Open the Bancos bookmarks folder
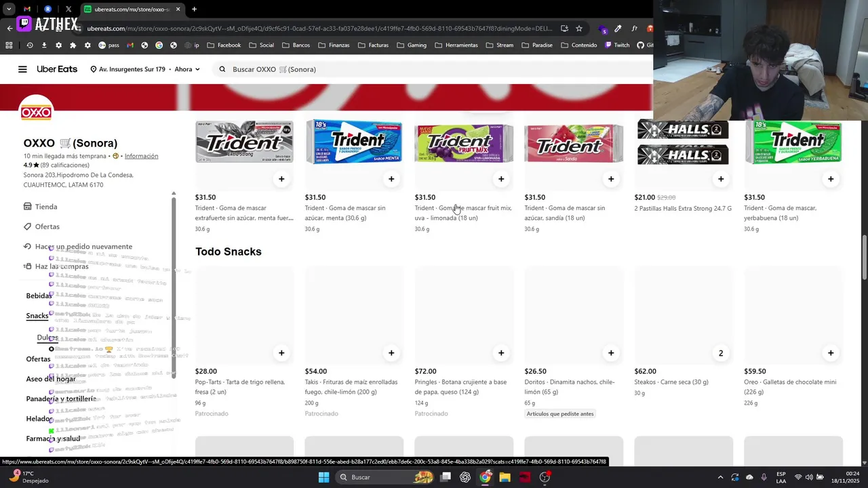 (296, 45)
